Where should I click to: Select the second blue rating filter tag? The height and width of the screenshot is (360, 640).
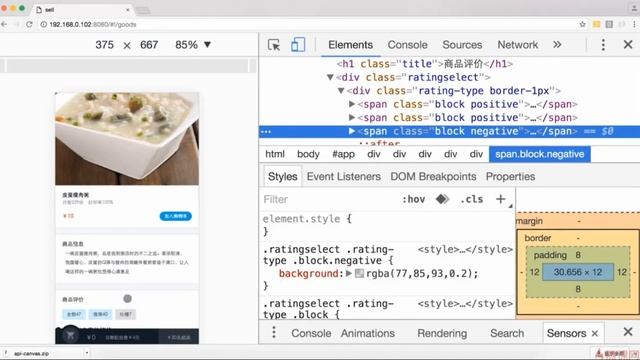pos(100,314)
